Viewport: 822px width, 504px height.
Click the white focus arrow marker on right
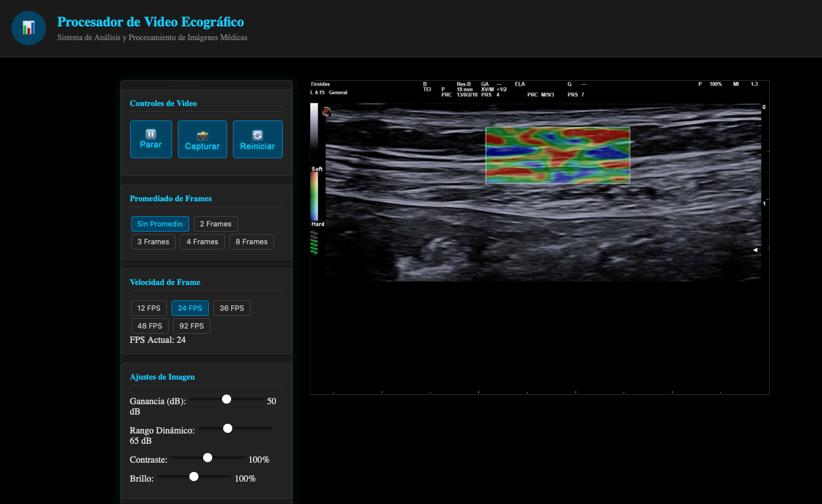click(x=755, y=250)
